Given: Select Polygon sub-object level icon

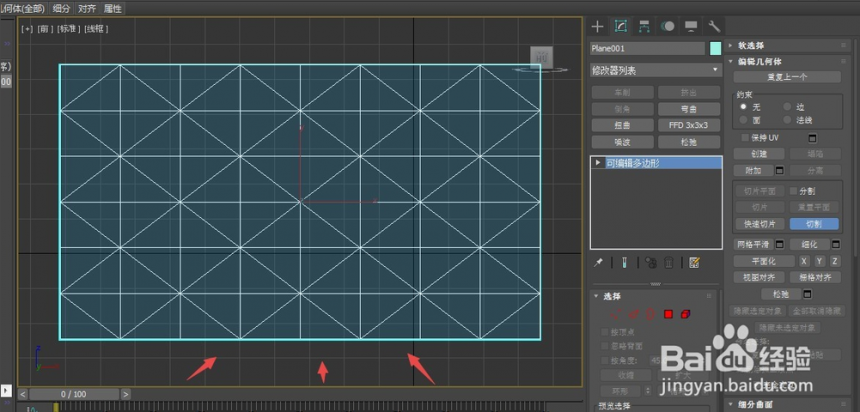Looking at the screenshot, I should (x=668, y=314).
